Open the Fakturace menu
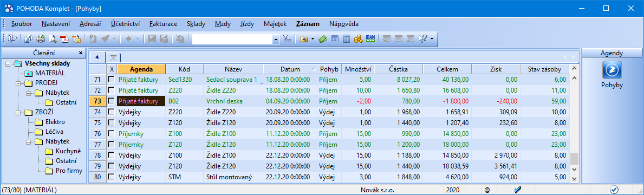Screen dimensions: 644x195 point(164,24)
